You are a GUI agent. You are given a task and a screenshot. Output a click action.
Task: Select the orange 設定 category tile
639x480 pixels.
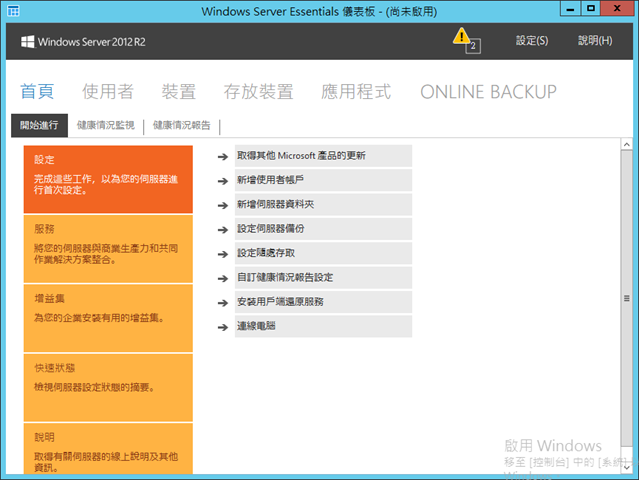tap(108, 179)
